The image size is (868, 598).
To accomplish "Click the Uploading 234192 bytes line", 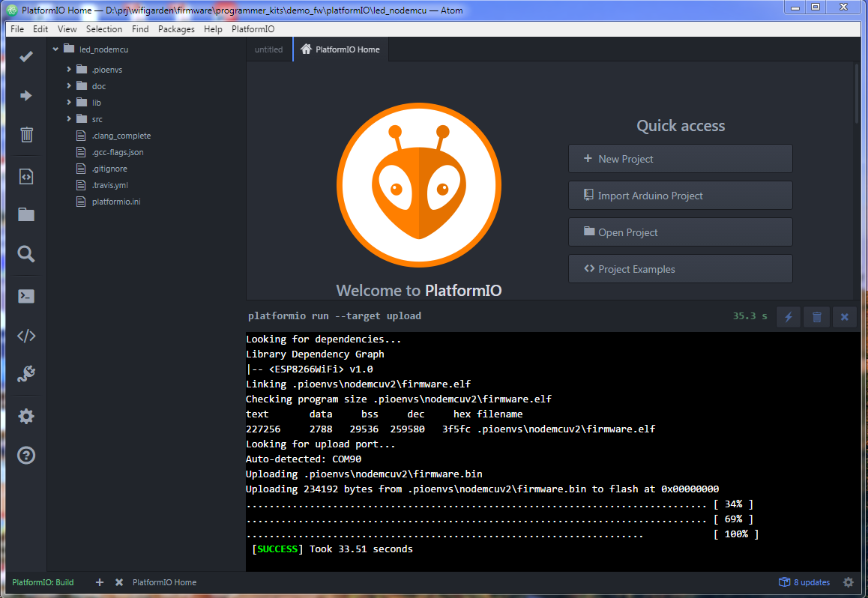I will 482,489.
